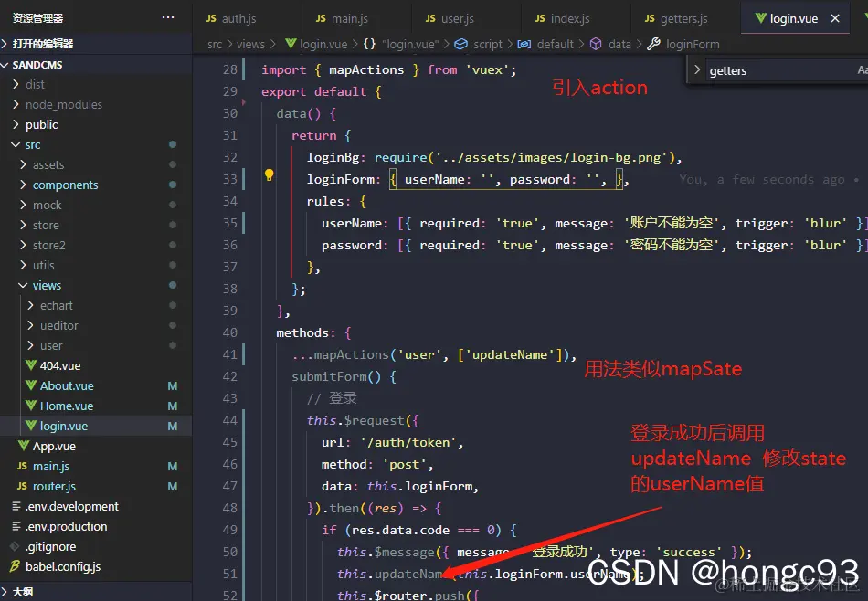Click the Babel icon beside babel.config.js
The width and height of the screenshot is (868, 601).
(15, 566)
